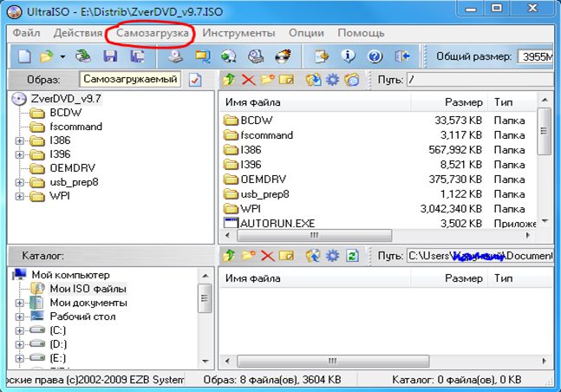Image resolution: width=561 pixels, height=392 pixels.
Task: Go up one level in the image pane
Action: pyautogui.click(x=229, y=80)
